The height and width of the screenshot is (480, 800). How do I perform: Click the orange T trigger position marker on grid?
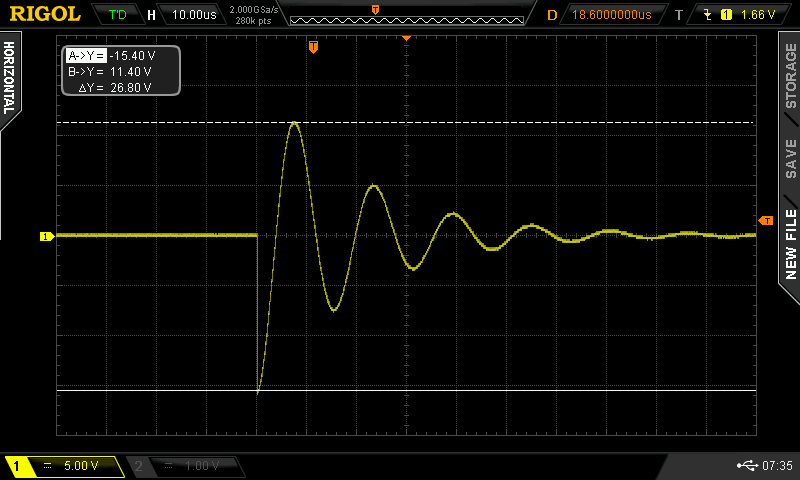pos(313,47)
